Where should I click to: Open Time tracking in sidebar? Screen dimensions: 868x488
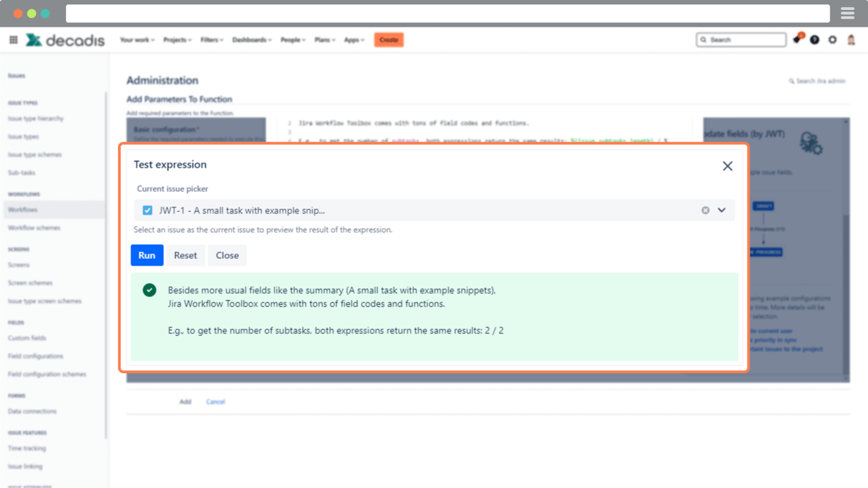27,448
